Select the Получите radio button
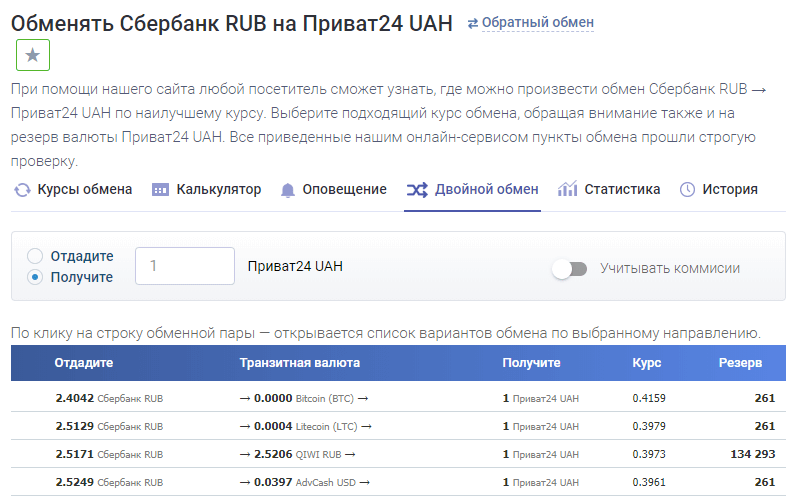This screenshot has width=795, height=497. tap(34, 277)
